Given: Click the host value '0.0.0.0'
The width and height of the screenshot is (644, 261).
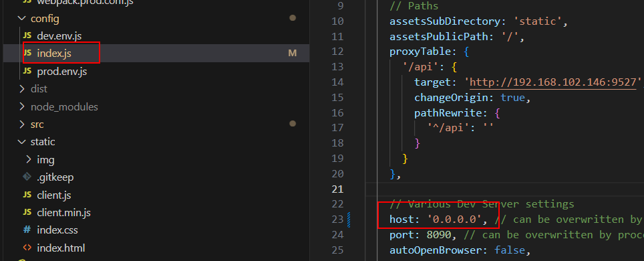Looking at the screenshot, I should [x=454, y=220].
